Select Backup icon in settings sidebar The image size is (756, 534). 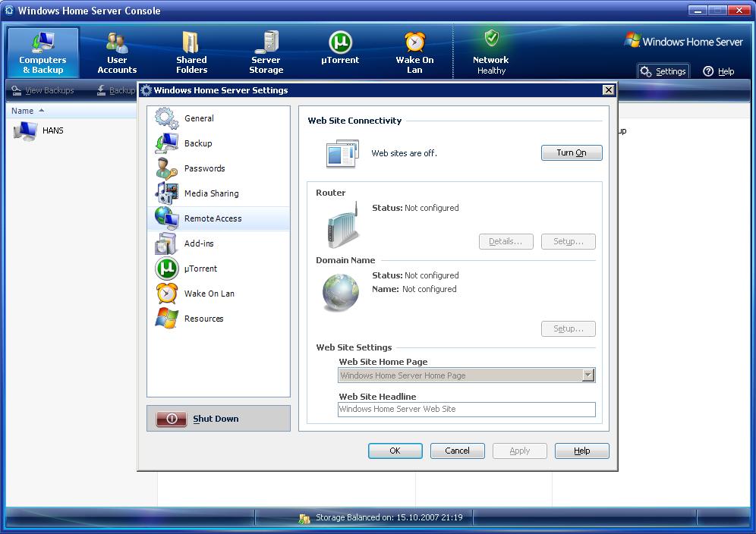click(167, 143)
